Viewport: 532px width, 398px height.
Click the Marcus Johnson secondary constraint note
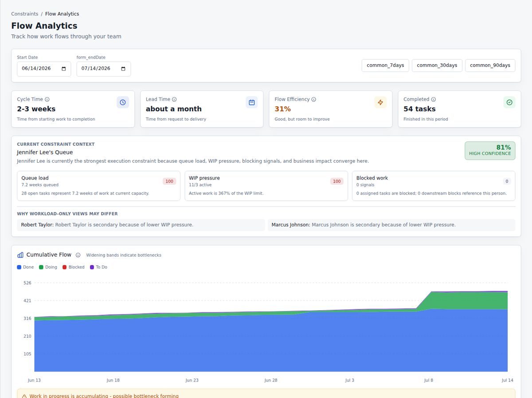[x=391, y=225]
